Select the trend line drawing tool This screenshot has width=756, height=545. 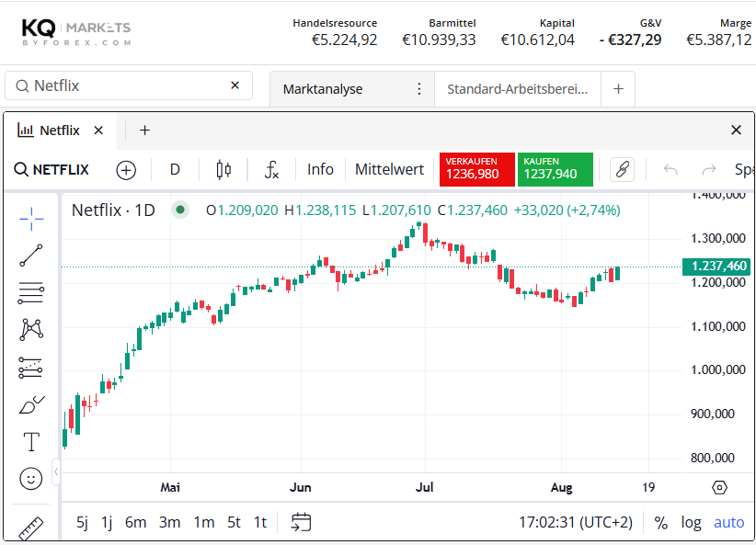[x=31, y=255]
